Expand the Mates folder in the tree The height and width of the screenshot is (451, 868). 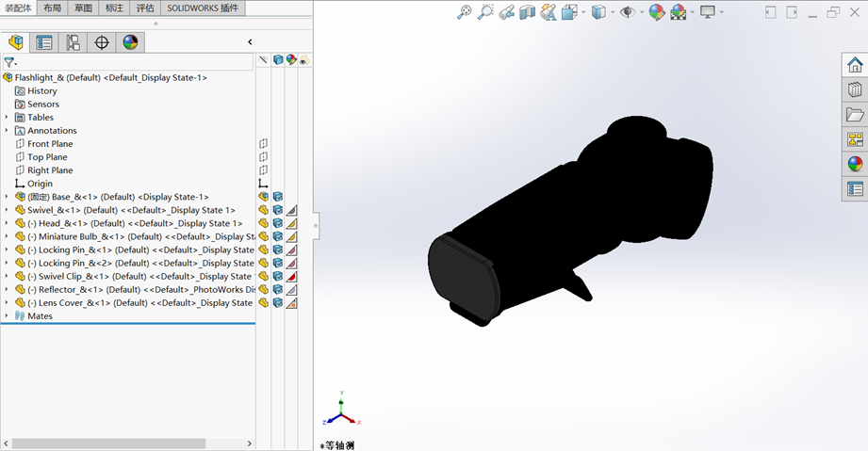tap(7, 316)
